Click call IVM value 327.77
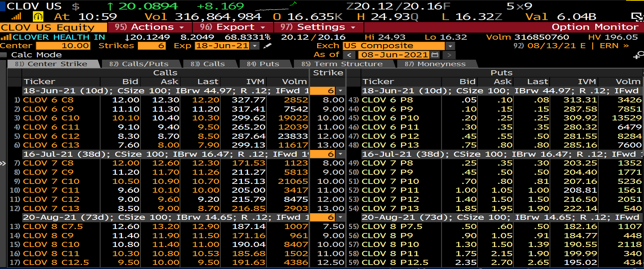644x269 pixels. [248, 100]
